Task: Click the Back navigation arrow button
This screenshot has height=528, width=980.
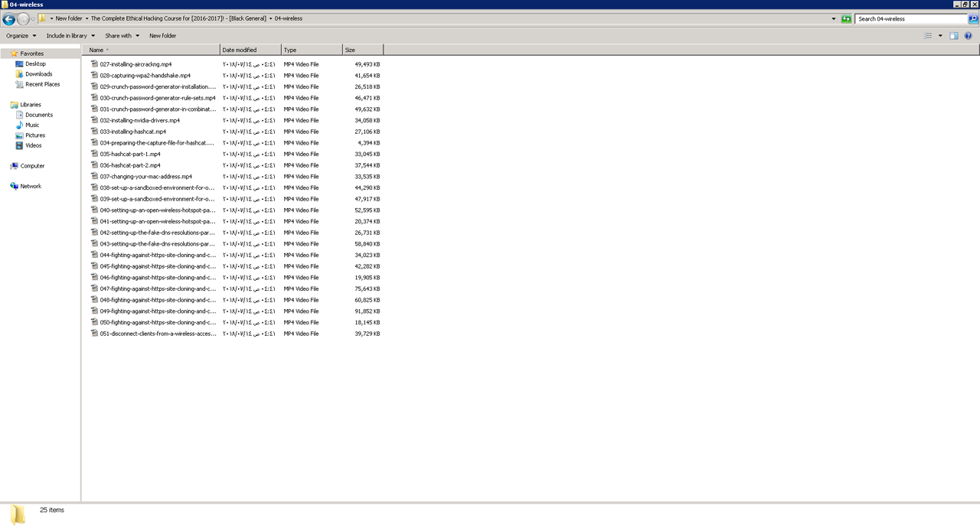Action: coord(9,19)
